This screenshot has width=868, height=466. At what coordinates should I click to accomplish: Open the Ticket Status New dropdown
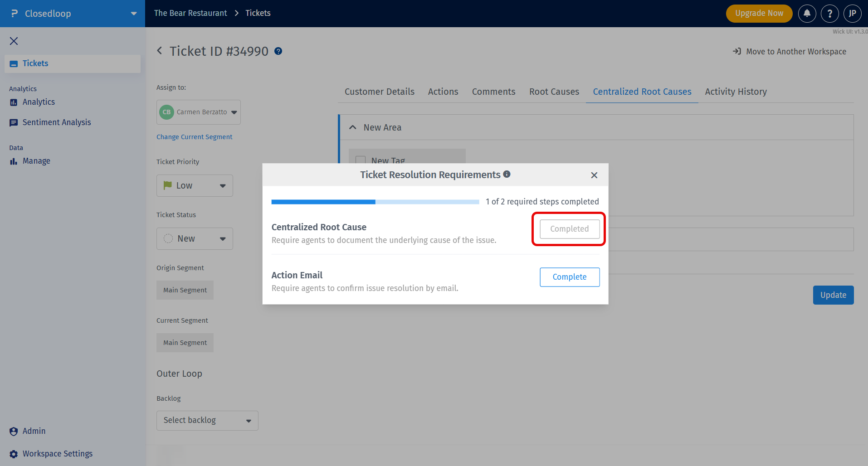[195, 239]
